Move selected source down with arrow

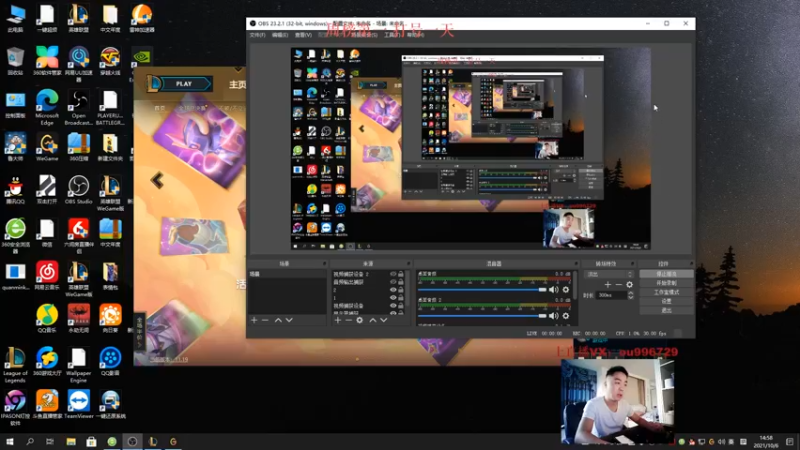pyautogui.click(x=384, y=320)
